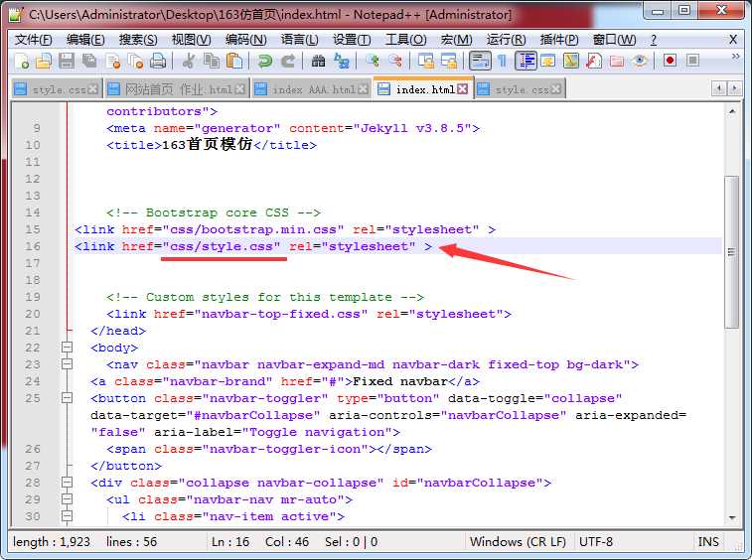Click the Save All toolbar icon
The height and width of the screenshot is (560, 752).
click(89, 61)
